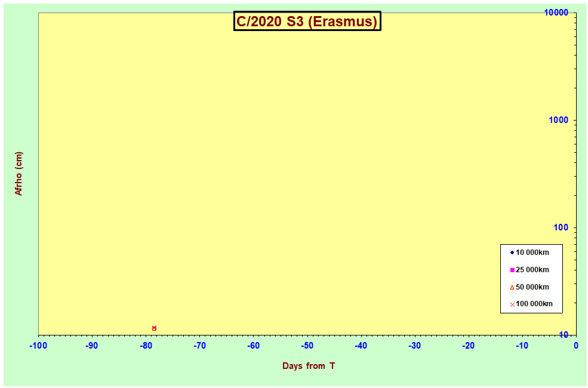The width and height of the screenshot is (588, 388).
Task: Click the -20 x-axis tick label
Action: [469, 346]
